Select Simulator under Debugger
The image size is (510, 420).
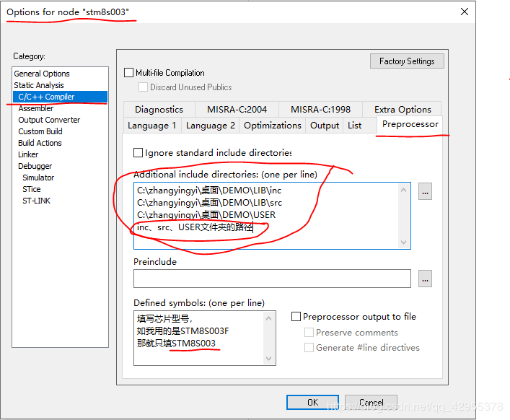(38, 178)
